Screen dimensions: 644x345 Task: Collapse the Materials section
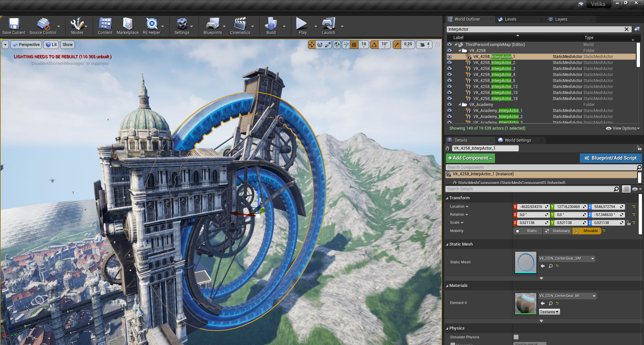coord(447,286)
